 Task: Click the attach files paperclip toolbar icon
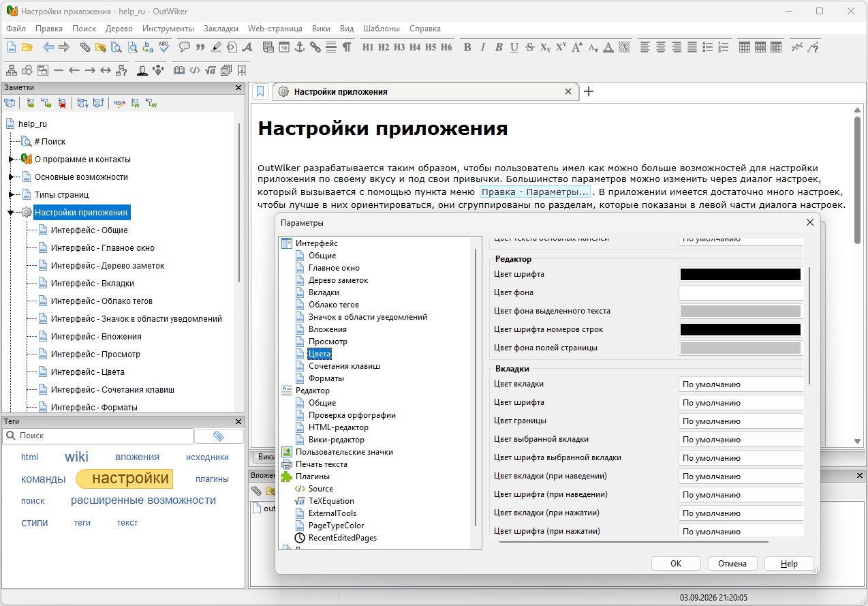pyautogui.click(x=84, y=47)
